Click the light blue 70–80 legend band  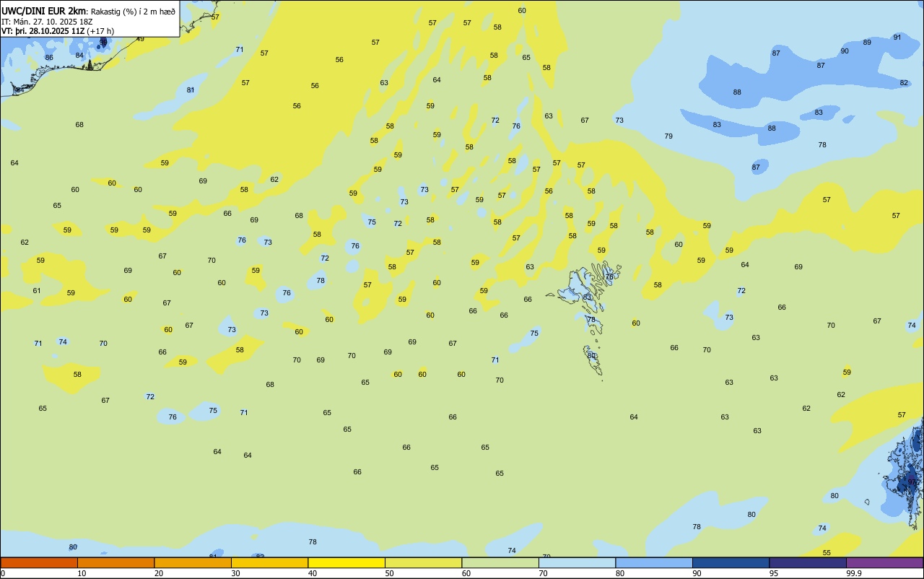coord(577,562)
